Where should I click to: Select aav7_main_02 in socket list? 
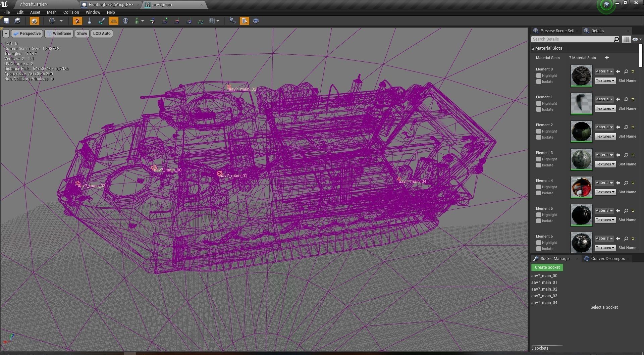pyautogui.click(x=544, y=289)
